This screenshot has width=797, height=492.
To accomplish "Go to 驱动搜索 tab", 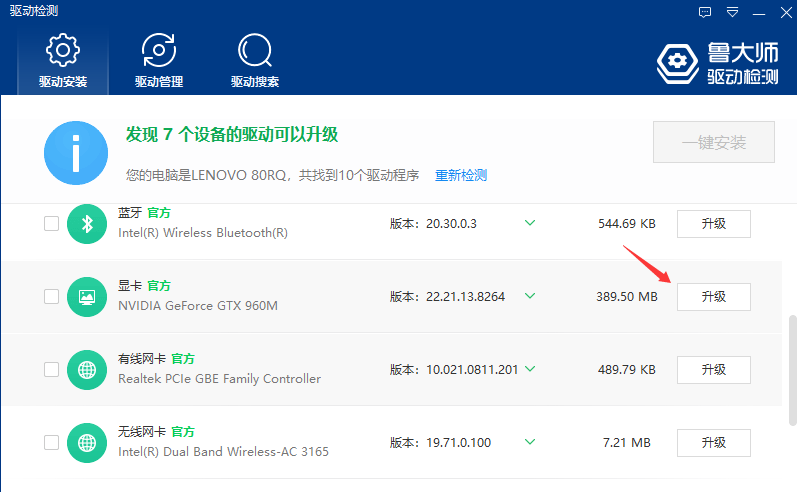I will (x=255, y=60).
